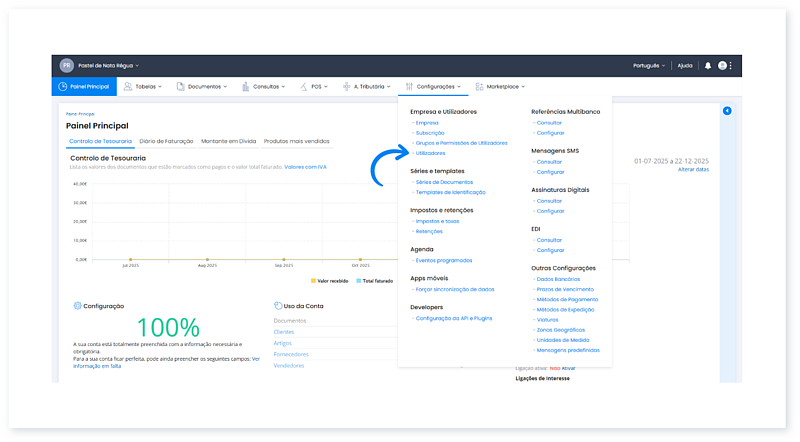Click the Alterar datas link
This screenshot has width=800, height=442.
click(693, 170)
